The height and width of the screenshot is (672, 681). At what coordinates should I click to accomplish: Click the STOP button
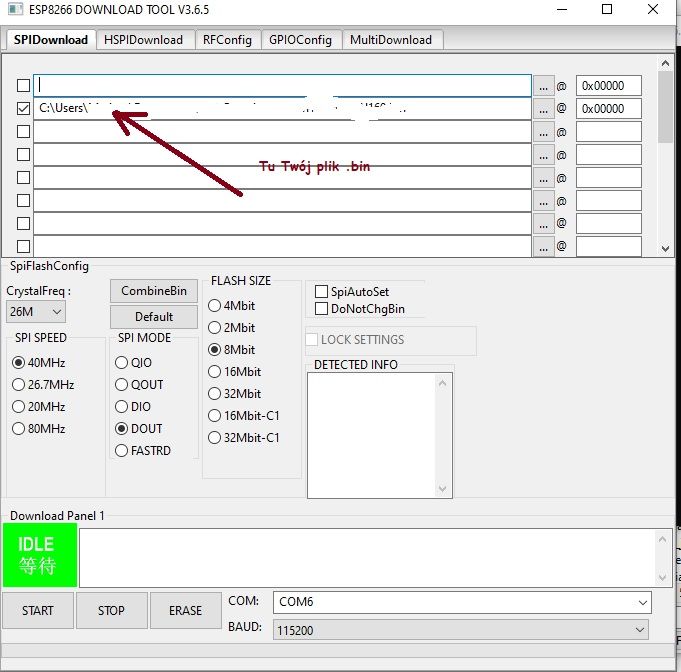[112, 610]
